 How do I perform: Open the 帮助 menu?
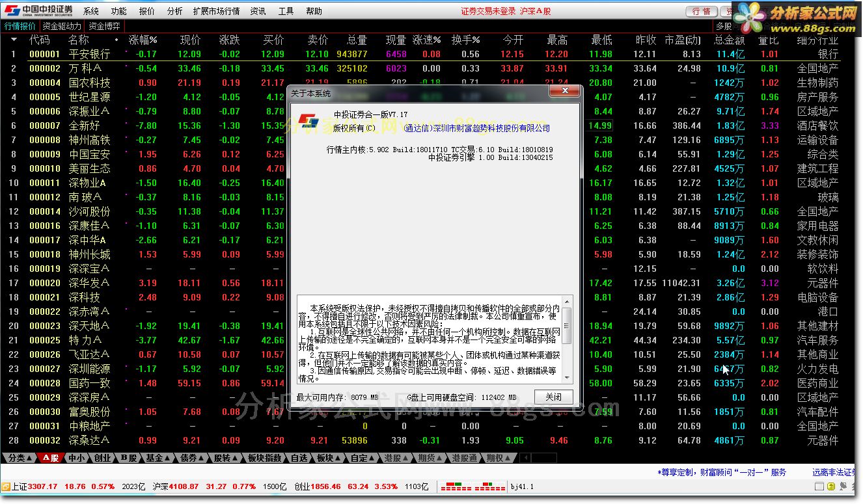pos(314,11)
